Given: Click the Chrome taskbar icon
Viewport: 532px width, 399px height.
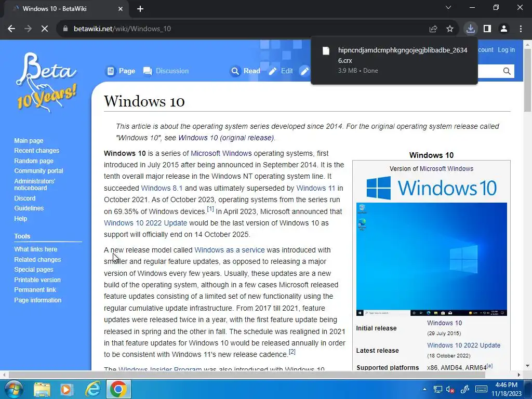Looking at the screenshot, I should point(118,390).
